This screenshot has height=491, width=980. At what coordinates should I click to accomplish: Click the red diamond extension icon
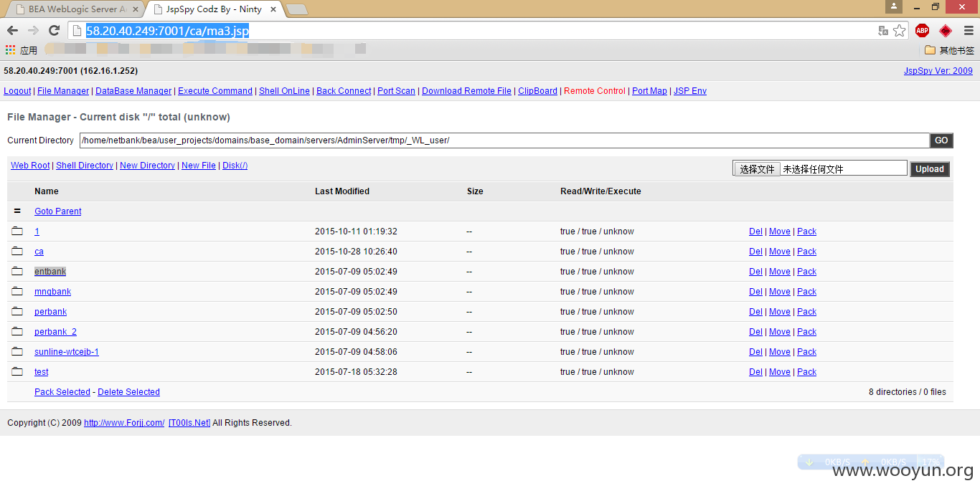pos(946,31)
